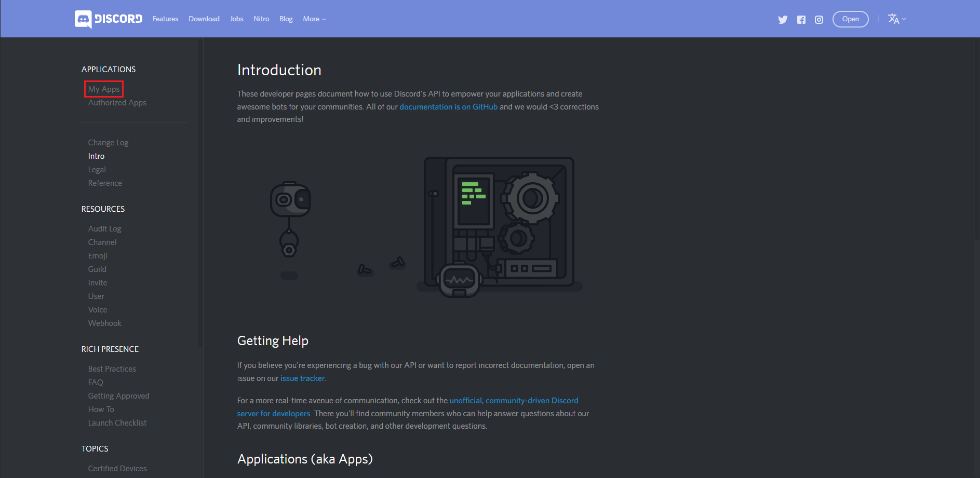Expand the More menu in header
The width and height of the screenshot is (980, 478).
click(x=314, y=19)
